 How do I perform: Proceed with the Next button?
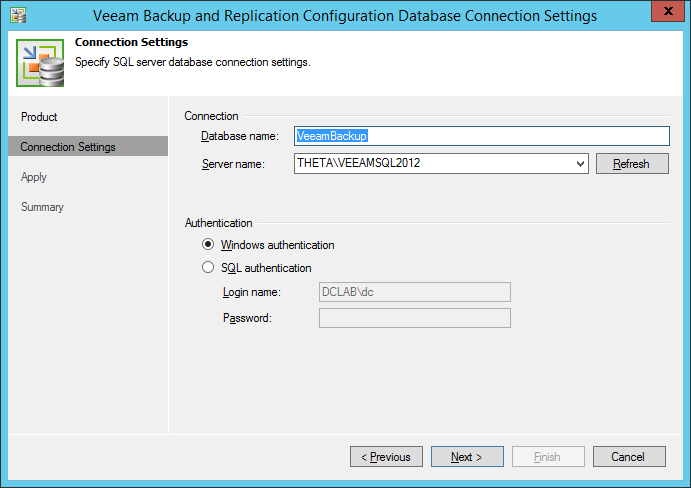click(x=467, y=457)
